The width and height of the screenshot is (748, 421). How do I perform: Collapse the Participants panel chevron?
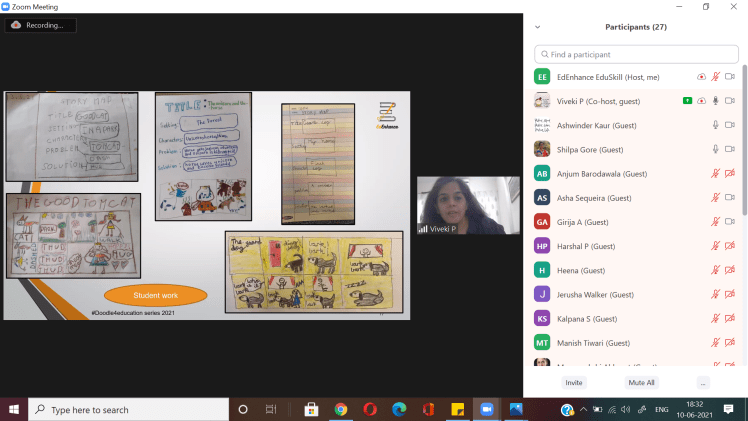(538, 27)
